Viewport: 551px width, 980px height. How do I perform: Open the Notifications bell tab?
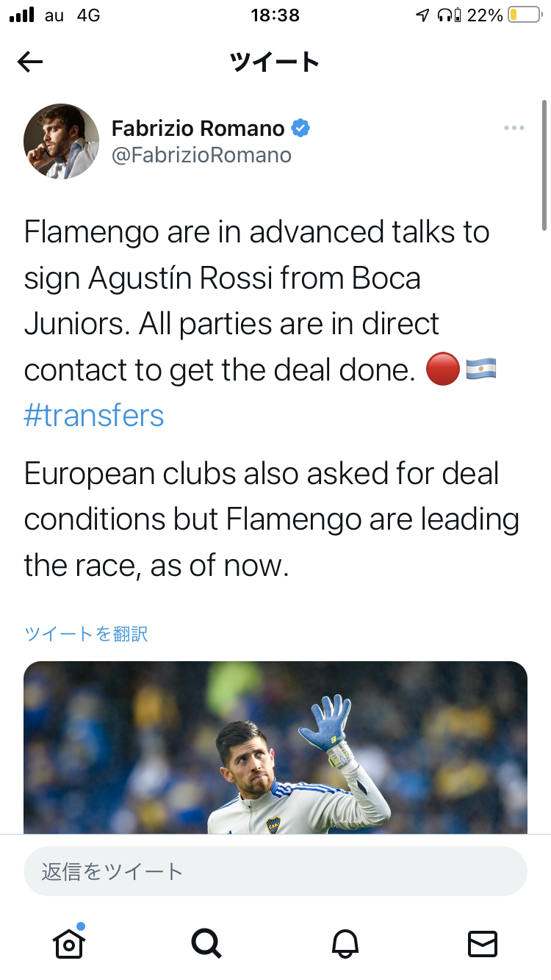click(345, 943)
